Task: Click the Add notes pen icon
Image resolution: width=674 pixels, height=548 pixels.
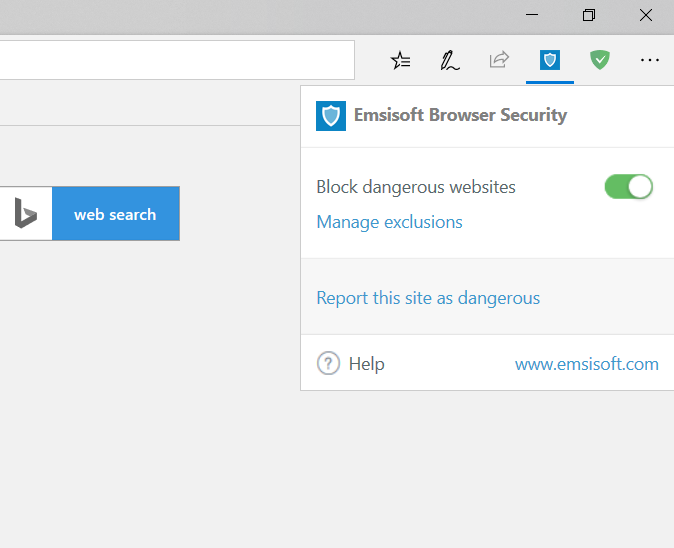Action: pos(450,60)
